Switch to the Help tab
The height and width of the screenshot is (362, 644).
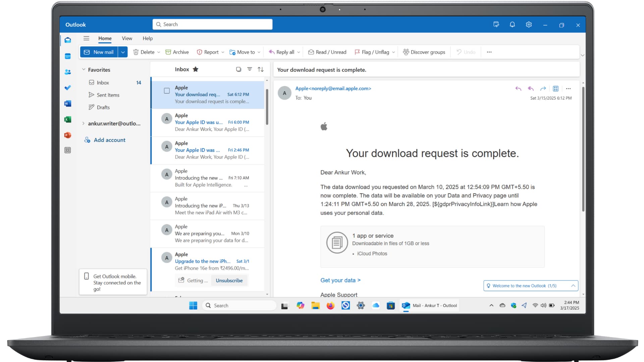(x=148, y=38)
